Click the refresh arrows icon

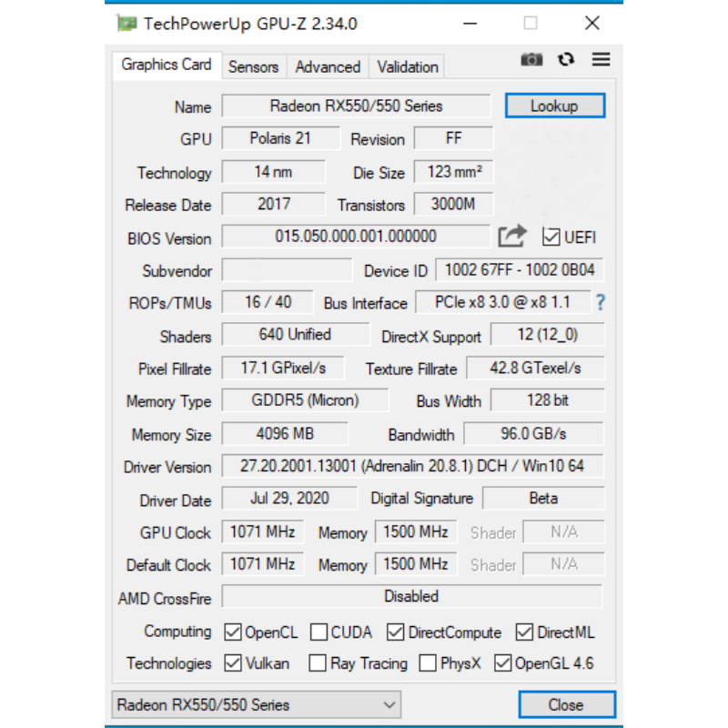pyautogui.click(x=566, y=59)
